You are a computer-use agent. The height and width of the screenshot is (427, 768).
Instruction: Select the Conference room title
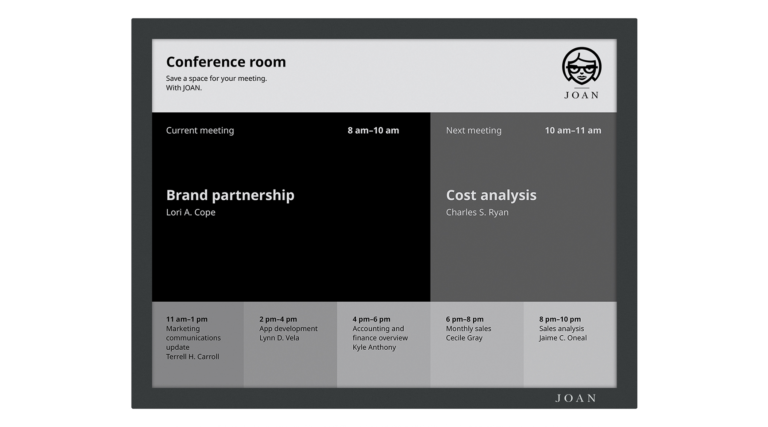(x=225, y=62)
